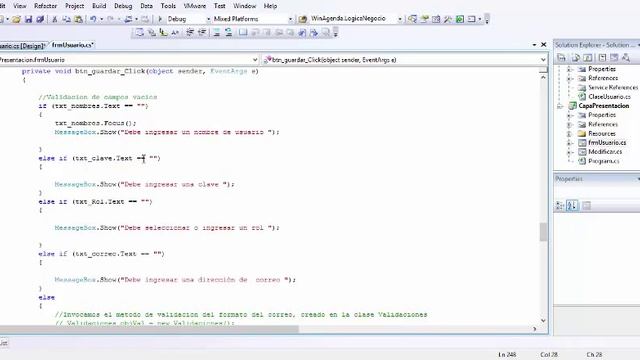
Task: Open the Mixed Platforms dropdown
Action: point(290,19)
